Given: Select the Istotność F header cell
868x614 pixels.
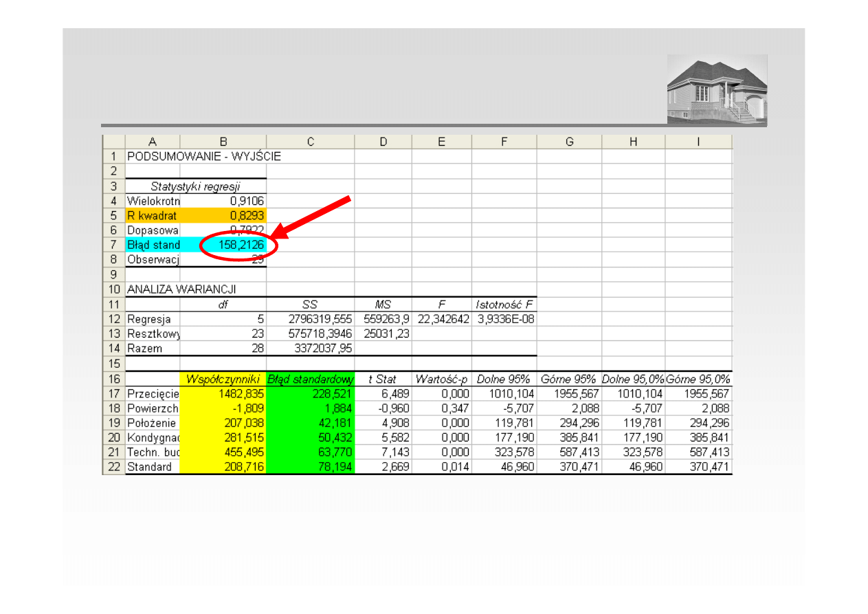Looking at the screenshot, I should pyautogui.click(x=504, y=304).
